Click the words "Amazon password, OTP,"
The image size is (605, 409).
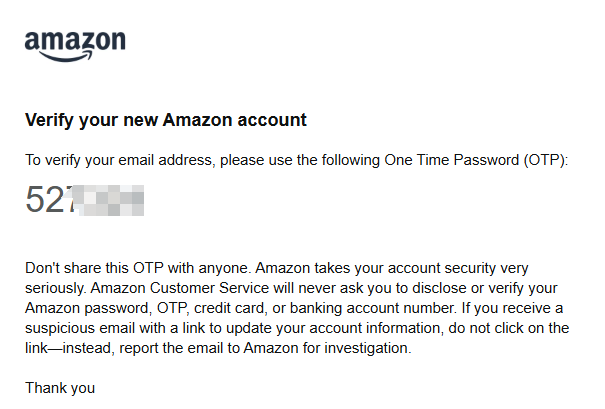(x=107, y=308)
